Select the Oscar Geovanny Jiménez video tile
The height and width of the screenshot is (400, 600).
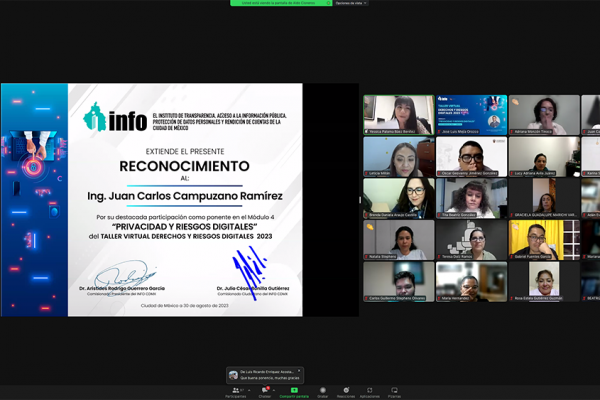point(471,157)
